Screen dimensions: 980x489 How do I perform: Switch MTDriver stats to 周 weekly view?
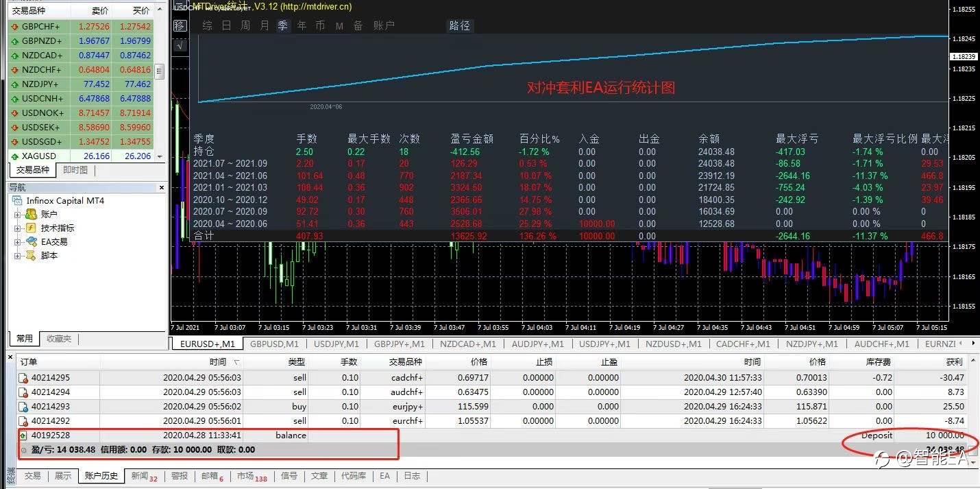point(245,25)
